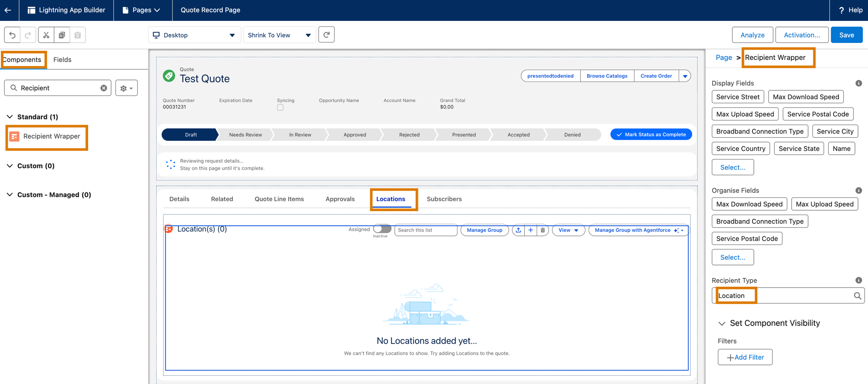Open the View dropdown

pyautogui.click(x=568, y=230)
